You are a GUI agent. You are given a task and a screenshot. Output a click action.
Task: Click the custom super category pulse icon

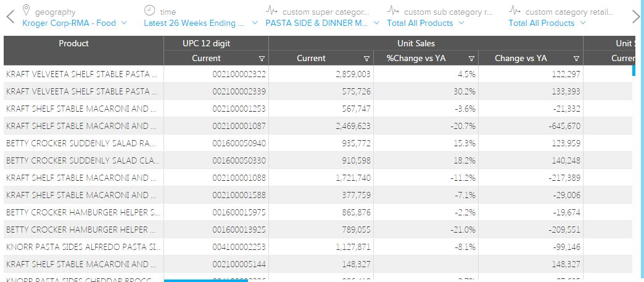(x=271, y=10)
